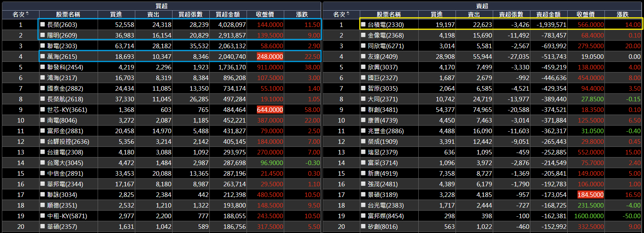Select stock name 聯詠(3034)
Image resolution: width=644 pixels, height=233 pixels.
click(62, 195)
